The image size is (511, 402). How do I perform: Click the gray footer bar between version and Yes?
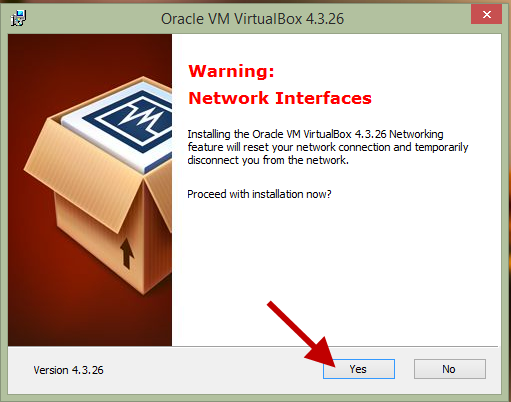(x=213, y=370)
